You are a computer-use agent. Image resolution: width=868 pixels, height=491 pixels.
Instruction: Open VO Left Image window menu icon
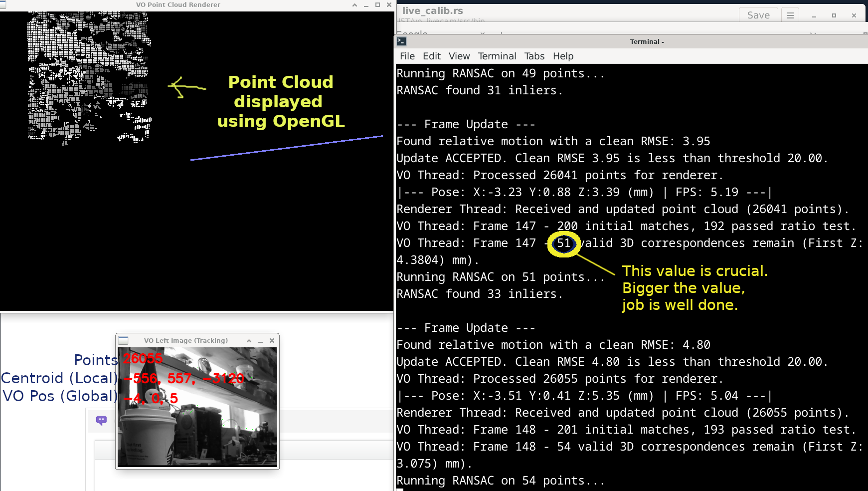(124, 340)
